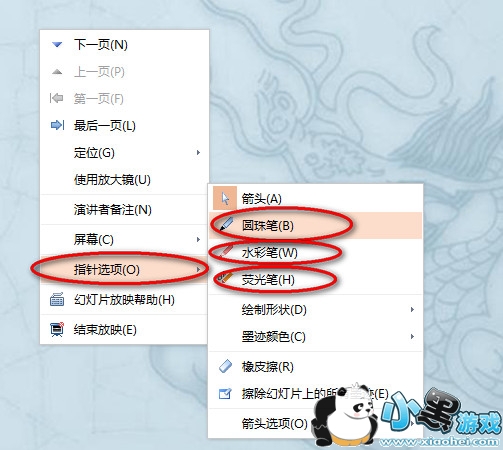Choose the watercolor pen icon

click(226, 251)
